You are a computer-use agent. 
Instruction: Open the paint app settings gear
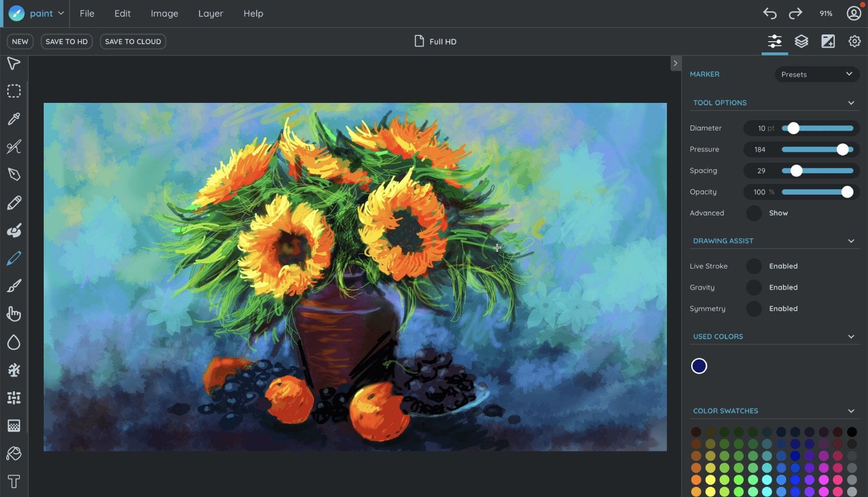pyautogui.click(x=854, y=41)
